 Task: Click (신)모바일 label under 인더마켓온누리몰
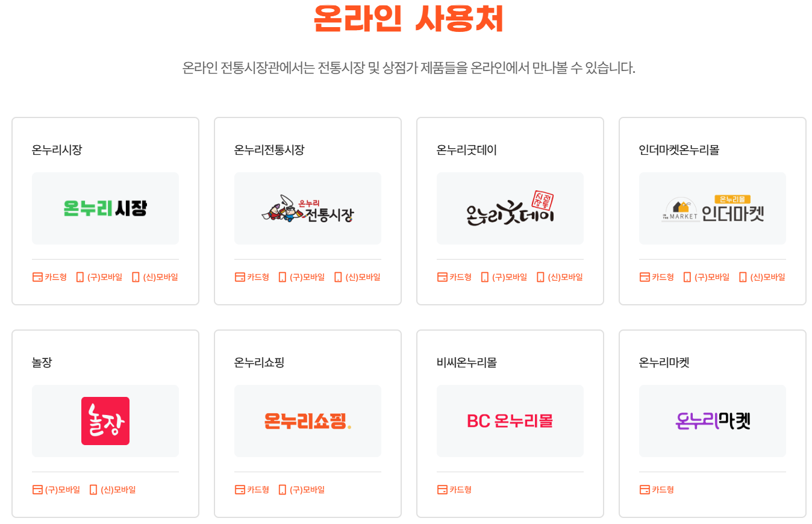[x=768, y=277]
